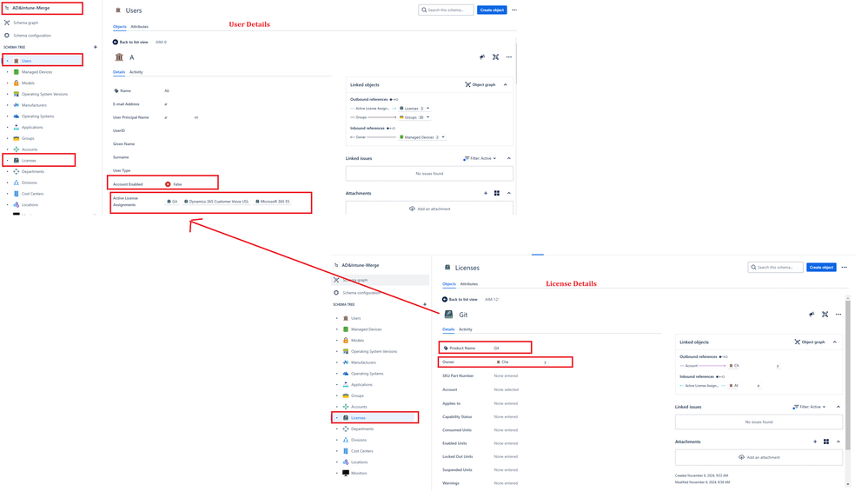Open the Owner value of Git license
The width and height of the screenshot is (868, 498).
tap(522, 362)
